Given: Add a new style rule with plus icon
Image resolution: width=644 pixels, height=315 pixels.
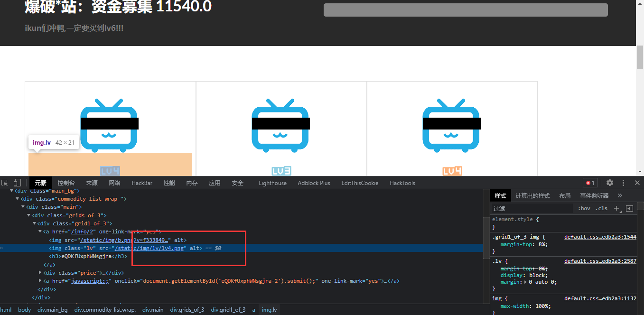Looking at the screenshot, I should click(x=616, y=208).
